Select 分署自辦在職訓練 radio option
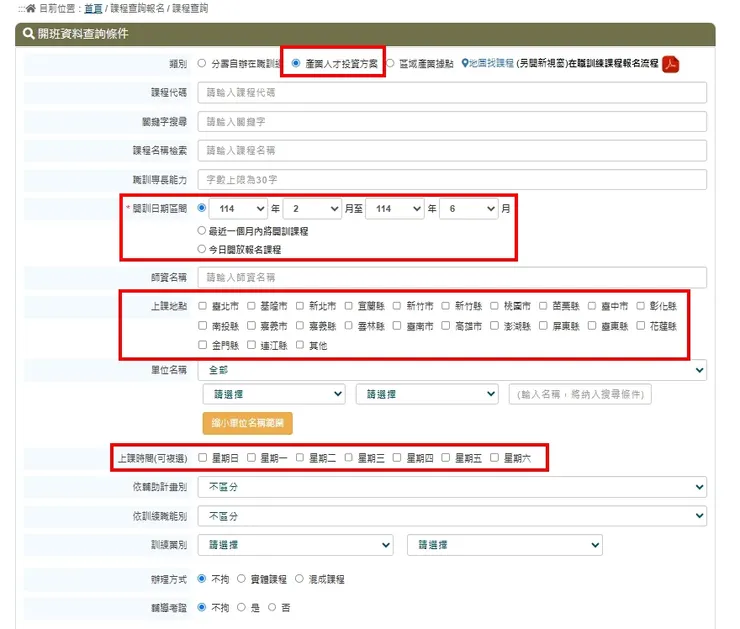Image resolution: width=740 pixels, height=629 pixels. [x=202, y=63]
